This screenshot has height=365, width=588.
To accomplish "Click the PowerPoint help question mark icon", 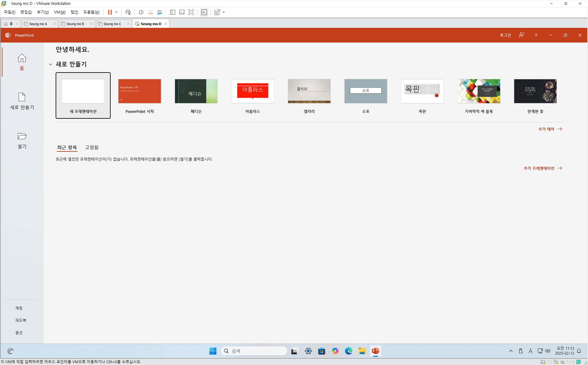I will click(x=536, y=35).
